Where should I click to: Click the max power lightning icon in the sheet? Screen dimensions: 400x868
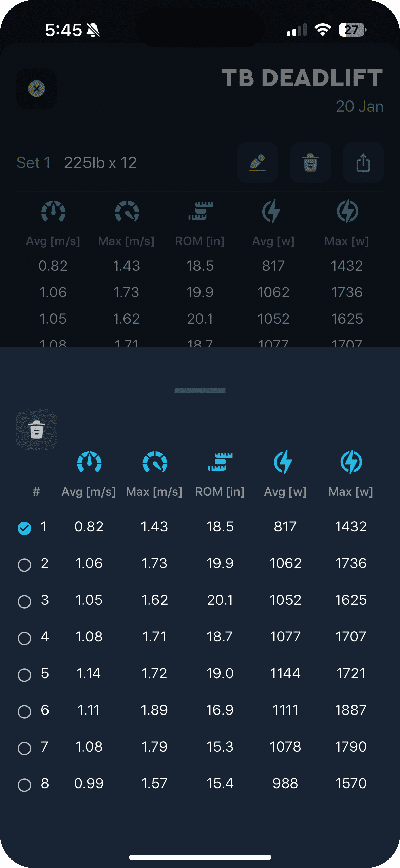pyautogui.click(x=351, y=462)
